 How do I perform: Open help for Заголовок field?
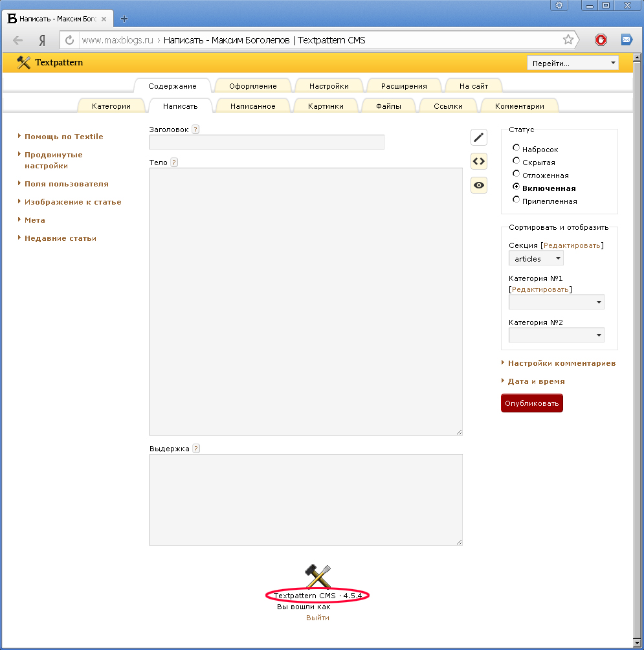195,129
